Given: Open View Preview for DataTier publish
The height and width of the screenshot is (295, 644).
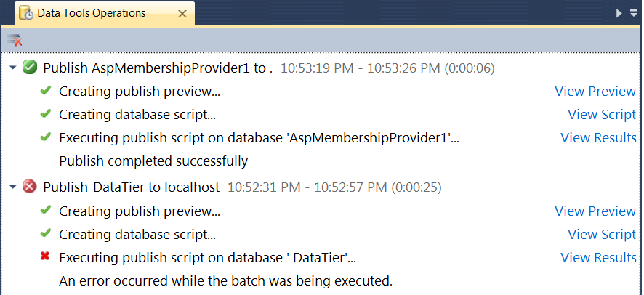Looking at the screenshot, I should pos(595,211).
